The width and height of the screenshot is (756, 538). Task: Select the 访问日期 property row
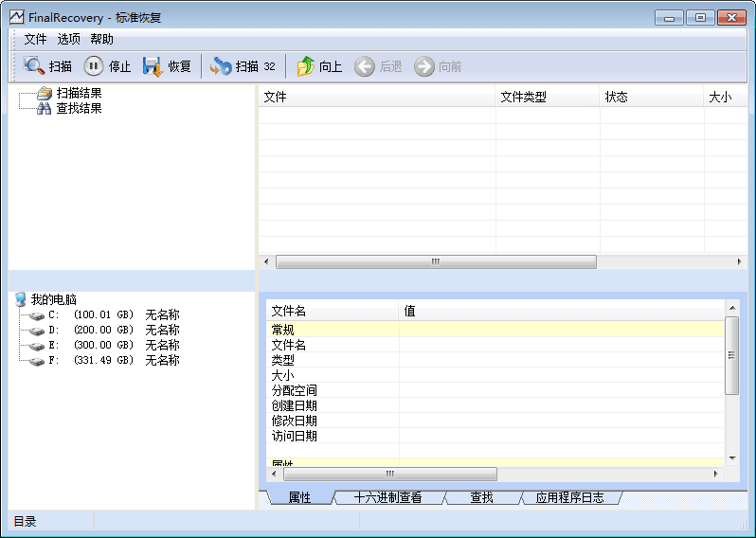coord(495,436)
